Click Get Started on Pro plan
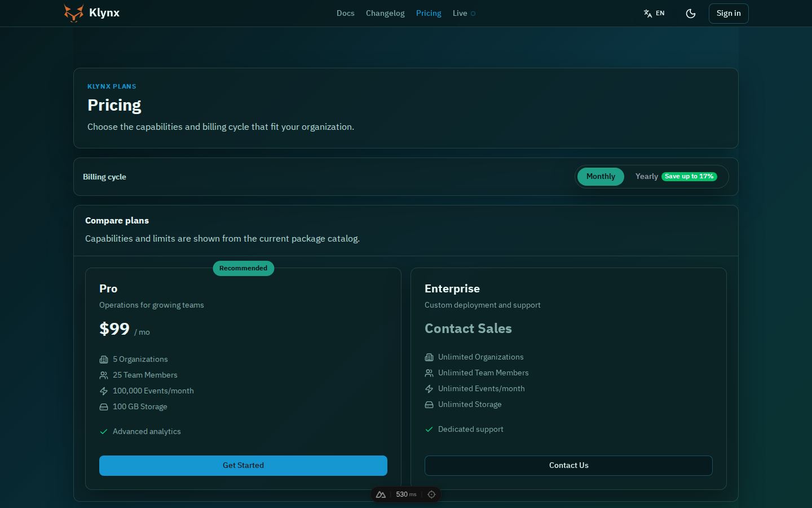This screenshot has width=812, height=508. tap(243, 466)
